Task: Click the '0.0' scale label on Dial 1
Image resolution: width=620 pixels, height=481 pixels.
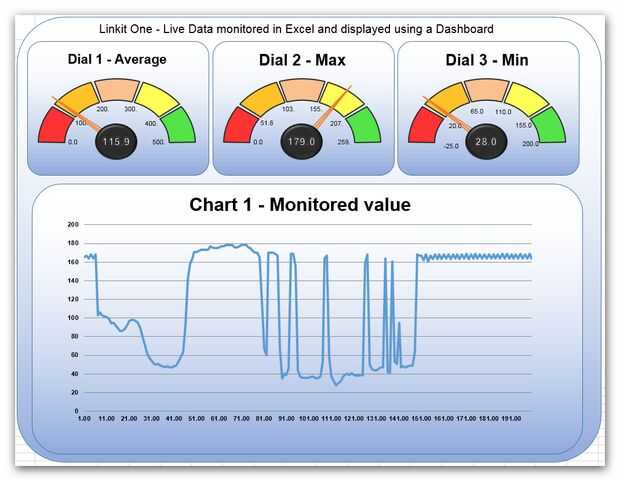Action: 73,142
